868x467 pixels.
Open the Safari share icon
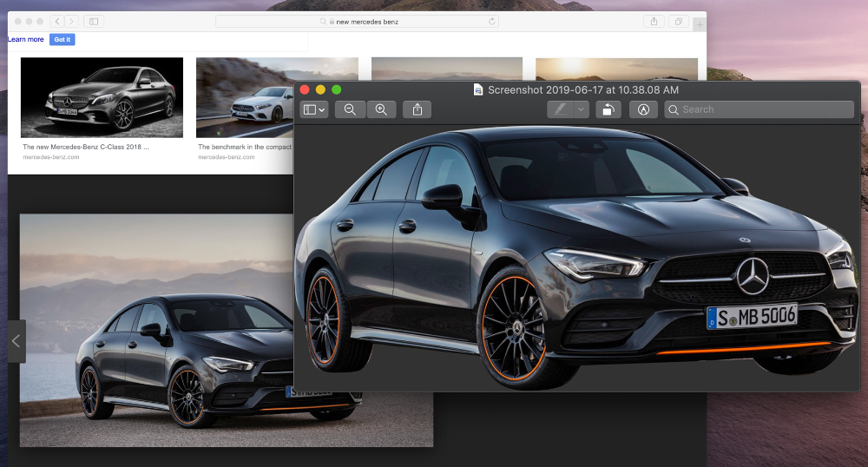tap(653, 21)
